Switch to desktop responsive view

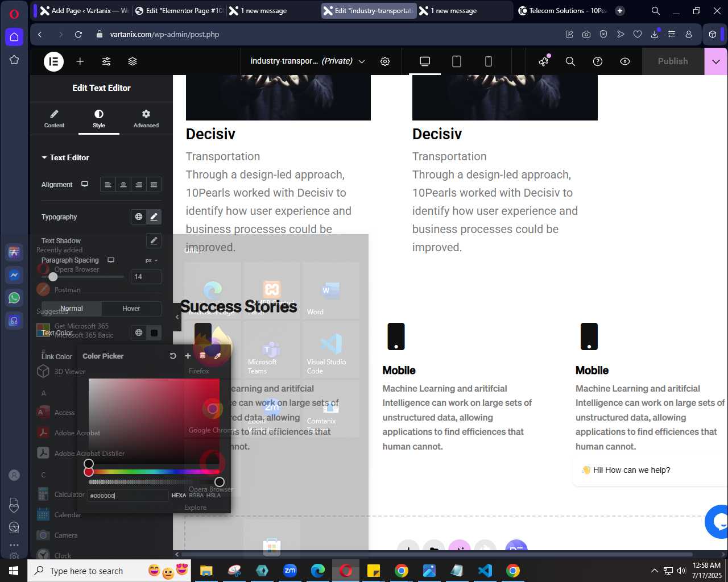425,61
